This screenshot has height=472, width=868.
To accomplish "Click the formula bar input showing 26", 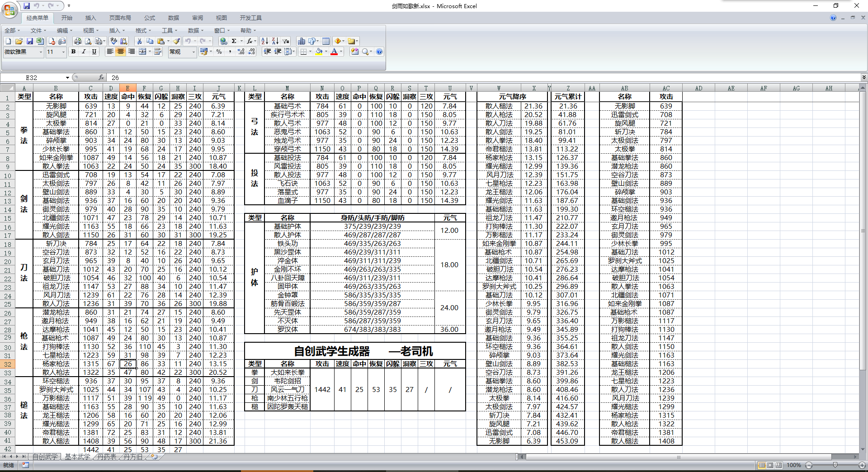I will 484,77.
